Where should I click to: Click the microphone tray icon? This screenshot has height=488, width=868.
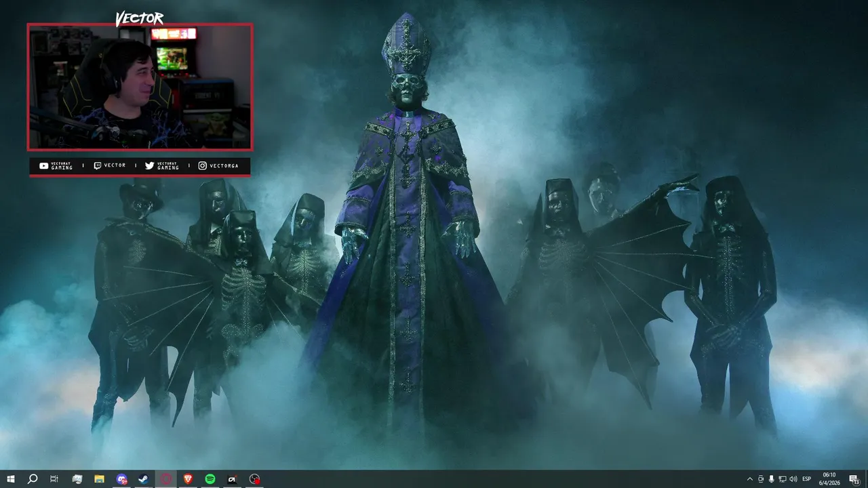click(772, 479)
